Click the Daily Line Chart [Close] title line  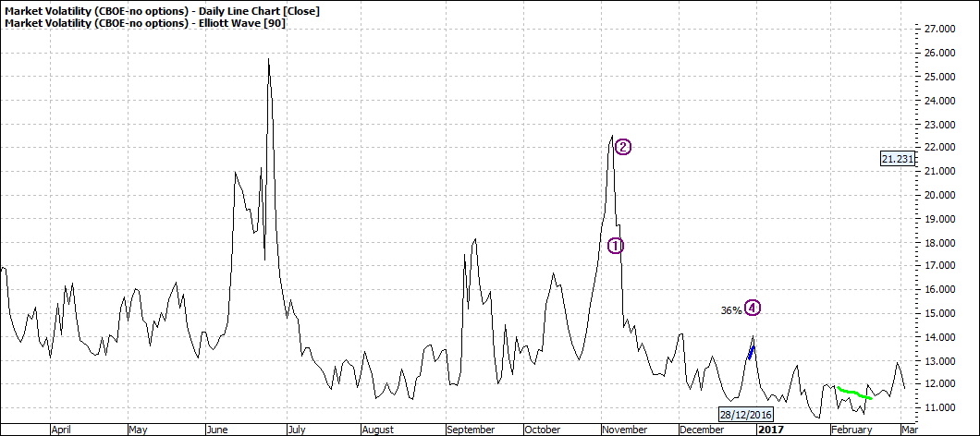[165, 11]
